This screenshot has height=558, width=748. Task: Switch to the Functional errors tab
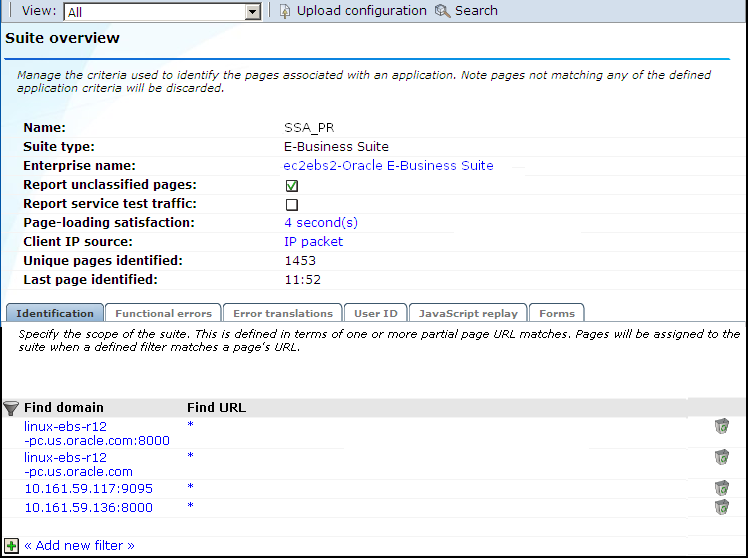click(x=163, y=313)
